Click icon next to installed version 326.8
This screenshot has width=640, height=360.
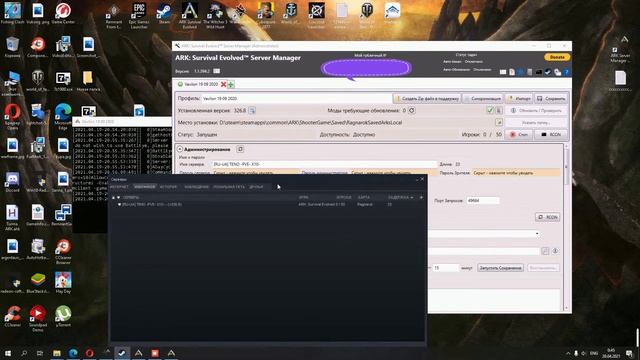[252, 111]
